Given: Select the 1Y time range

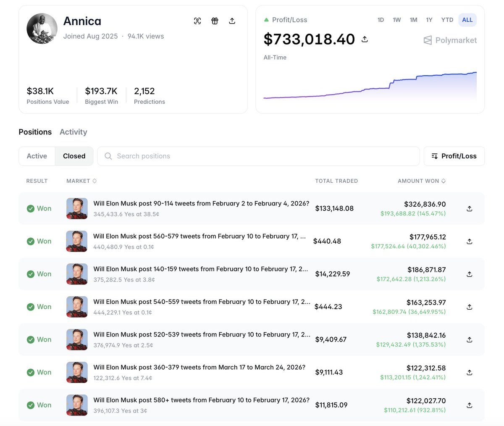Looking at the screenshot, I should (x=429, y=20).
